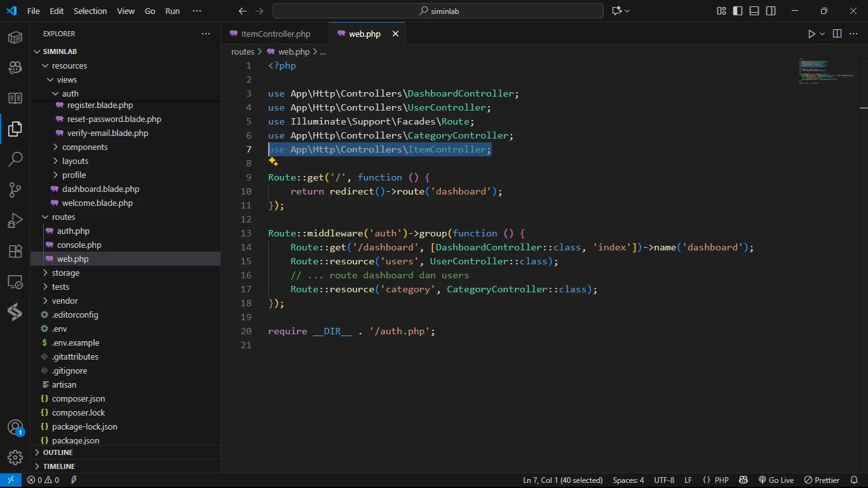Image resolution: width=868 pixels, height=488 pixels.
Task: Split the editor to the right
Action: (x=837, y=34)
